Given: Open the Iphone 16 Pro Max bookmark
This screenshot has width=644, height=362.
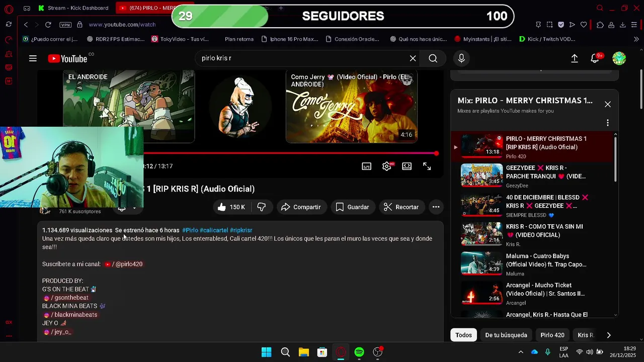Looking at the screenshot, I should tap(289, 39).
